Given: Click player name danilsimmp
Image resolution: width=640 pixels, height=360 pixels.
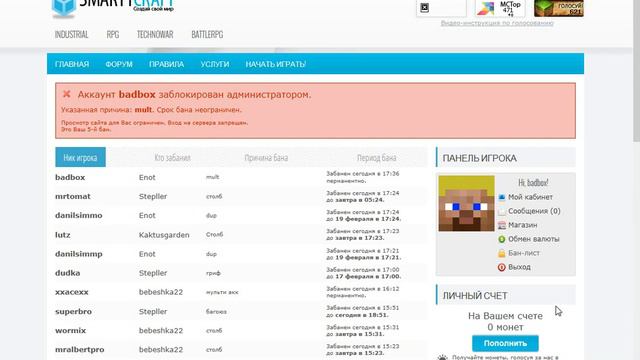Looking at the screenshot, I should [79, 254].
